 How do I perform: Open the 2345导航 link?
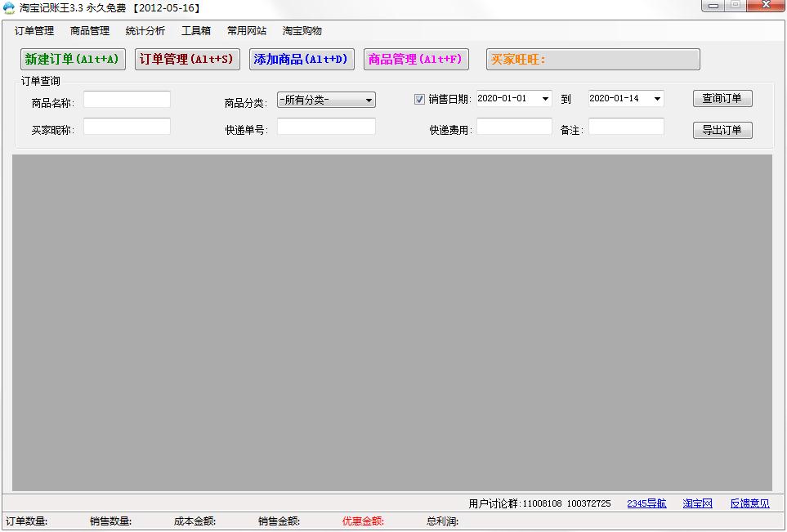click(x=646, y=503)
